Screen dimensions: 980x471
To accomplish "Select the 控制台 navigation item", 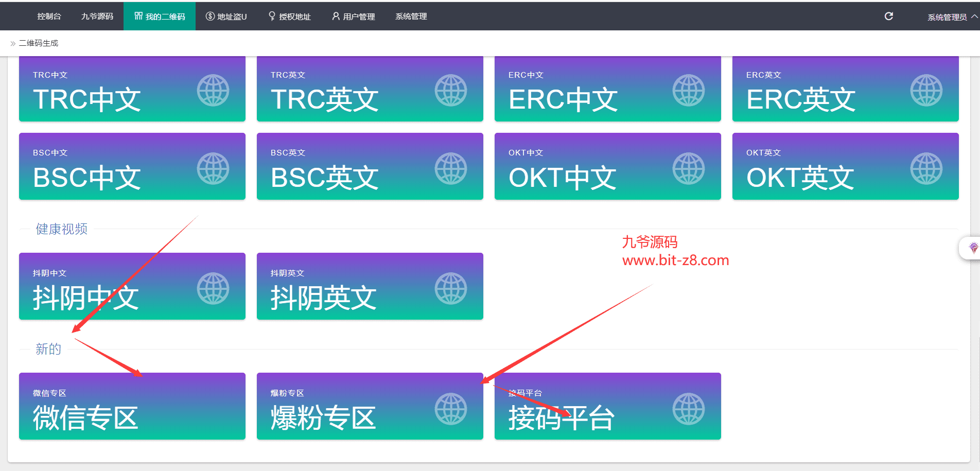I will click(x=49, y=16).
